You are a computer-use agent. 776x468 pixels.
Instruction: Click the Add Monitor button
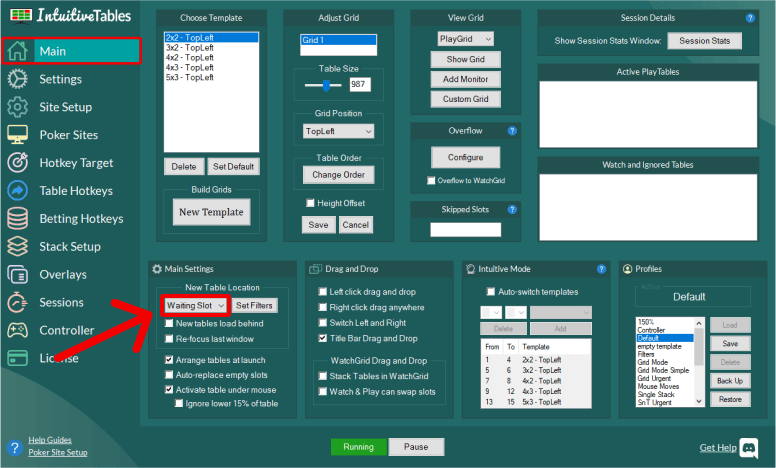(465, 79)
